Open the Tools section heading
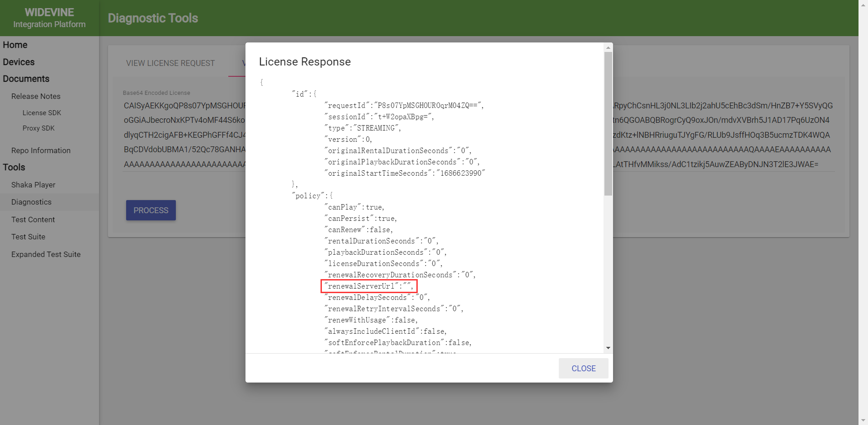This screenshot has width=868, height=425. pos(14,167)
